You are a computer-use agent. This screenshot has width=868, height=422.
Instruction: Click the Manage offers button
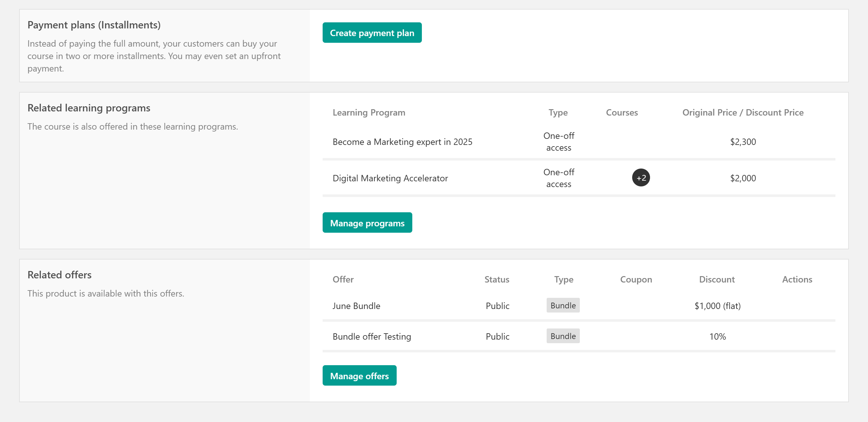359,375
